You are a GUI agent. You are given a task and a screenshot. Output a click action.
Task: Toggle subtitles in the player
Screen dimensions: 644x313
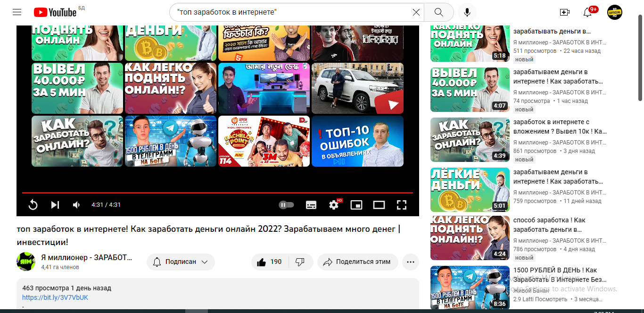[x=311, y=205]
